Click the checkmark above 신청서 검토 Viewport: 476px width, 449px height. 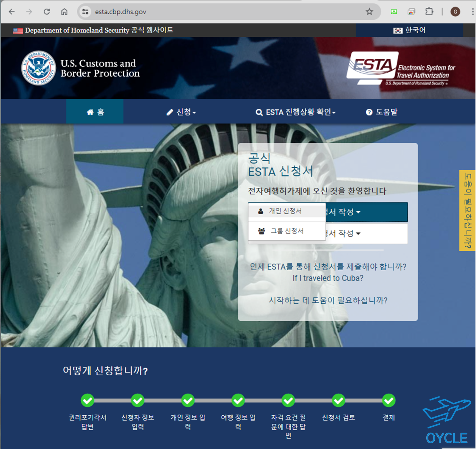coord(339,400)
